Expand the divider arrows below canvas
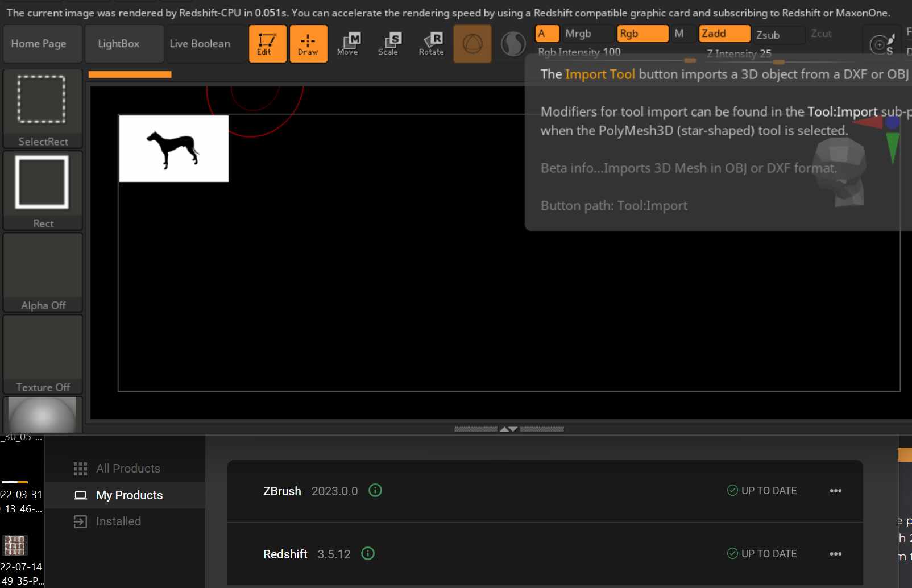912x588 pixels. (x=508, y=429)
